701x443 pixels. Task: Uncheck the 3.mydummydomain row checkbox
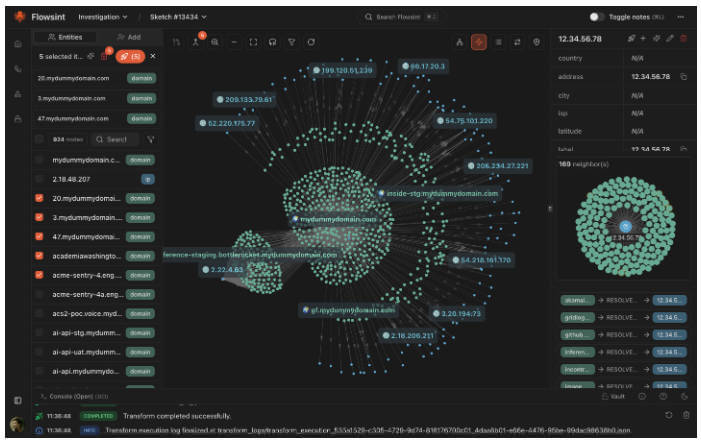tap(39, 217)
